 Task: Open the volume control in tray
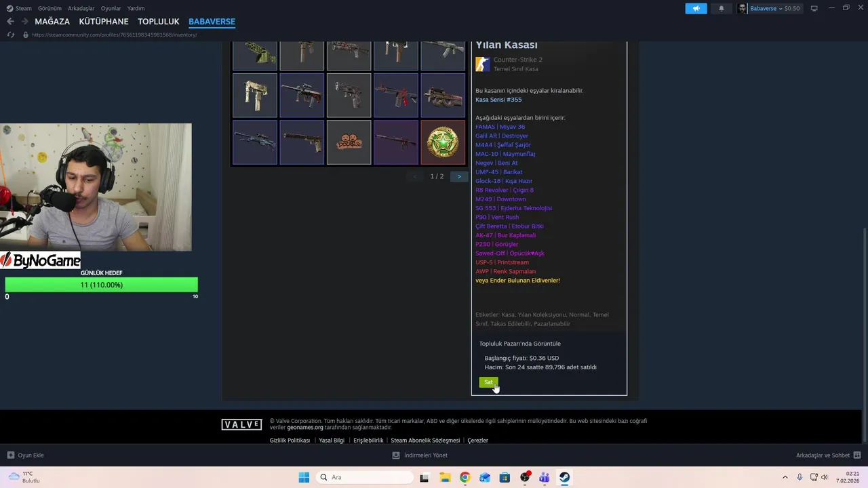coord(825,477)
